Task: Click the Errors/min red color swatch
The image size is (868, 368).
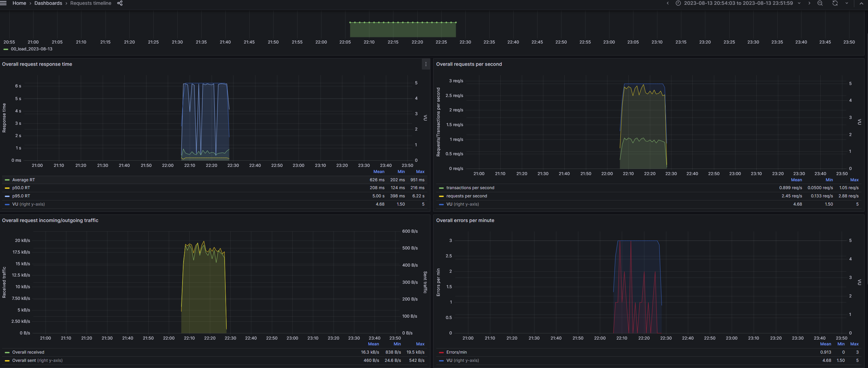Action: 441,352
